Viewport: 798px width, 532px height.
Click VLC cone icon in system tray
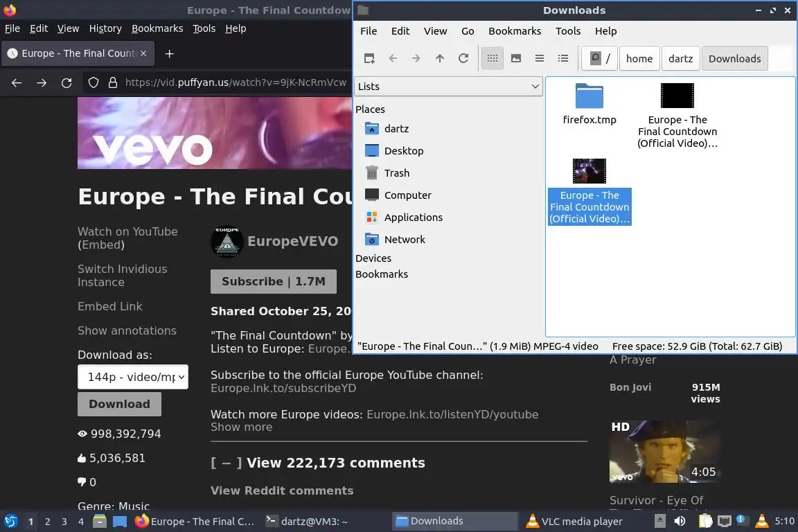762,522
